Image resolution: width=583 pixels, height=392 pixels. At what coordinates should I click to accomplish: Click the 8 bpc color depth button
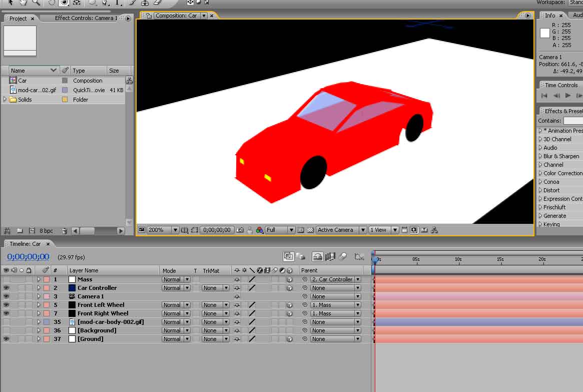(x=46, y=231)
